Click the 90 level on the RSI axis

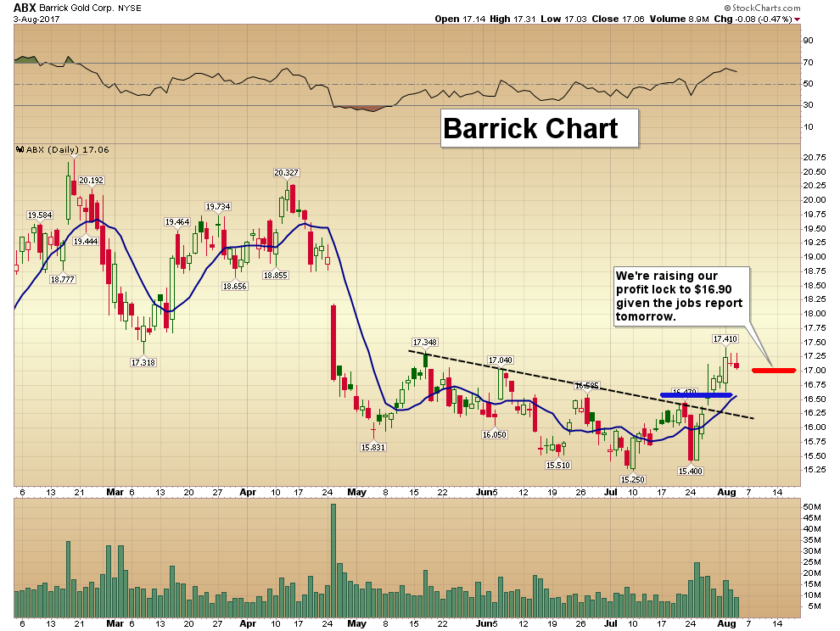click(808, 41)
